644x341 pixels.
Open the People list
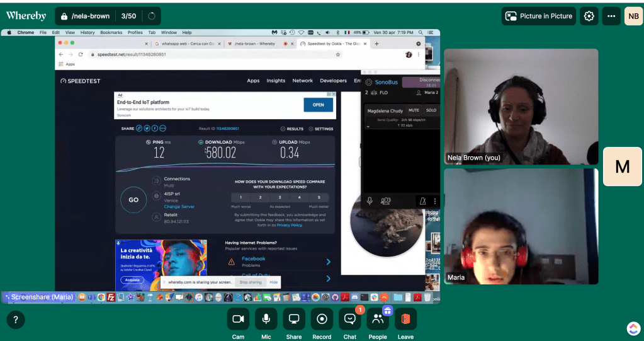[x=378, y=319]
